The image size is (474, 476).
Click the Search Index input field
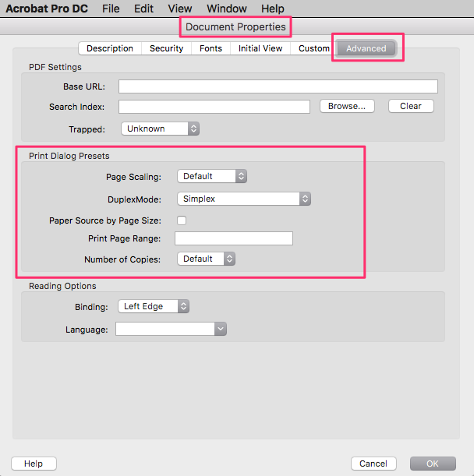click(x=214, y=107)
